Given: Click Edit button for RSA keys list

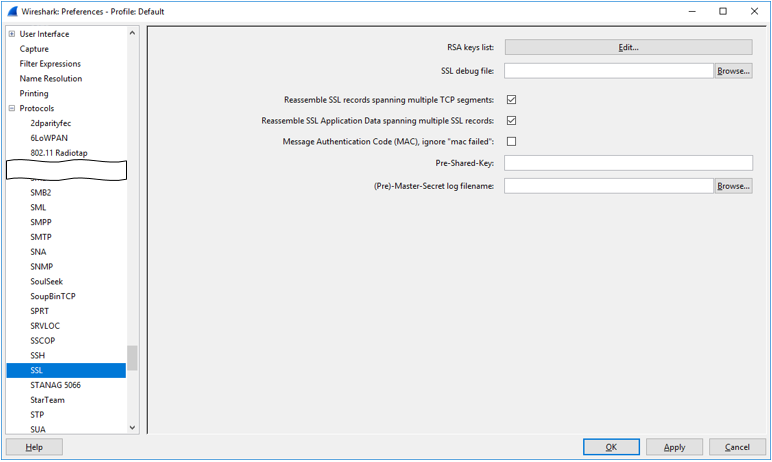Looking at the screenshot, I should (628, 47).
